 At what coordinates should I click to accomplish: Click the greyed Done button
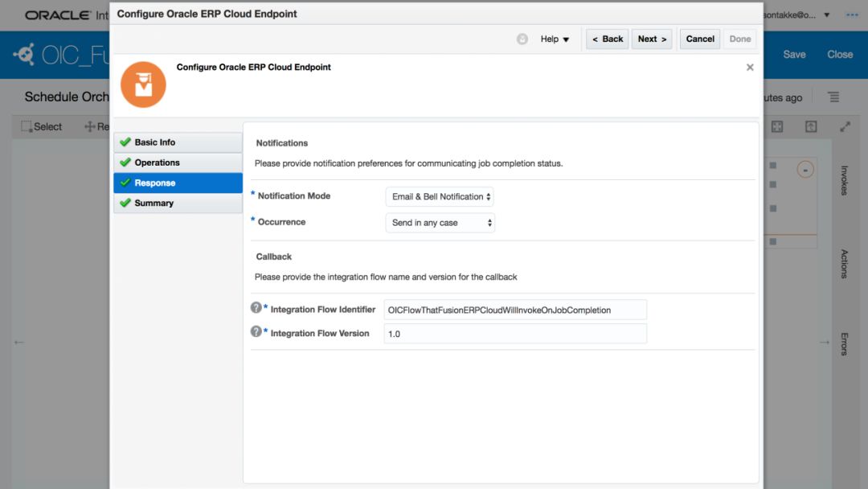tap(739, 39)
